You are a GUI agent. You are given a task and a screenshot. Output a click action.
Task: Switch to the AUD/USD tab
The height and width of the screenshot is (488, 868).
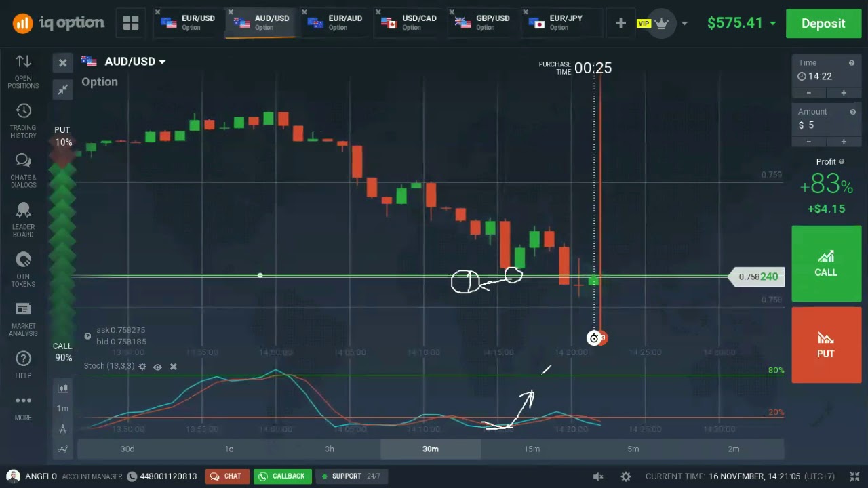pos(262,23)
